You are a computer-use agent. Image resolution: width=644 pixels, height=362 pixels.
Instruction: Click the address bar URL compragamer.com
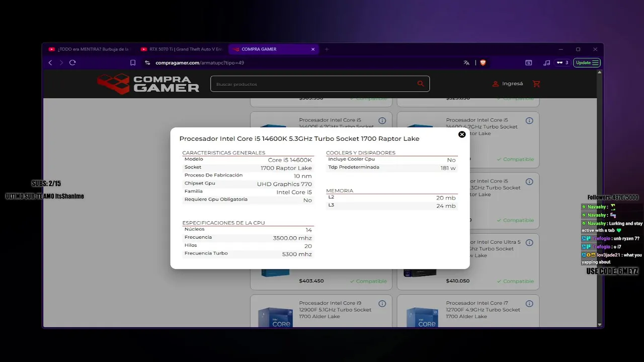(x=200, y=63)
